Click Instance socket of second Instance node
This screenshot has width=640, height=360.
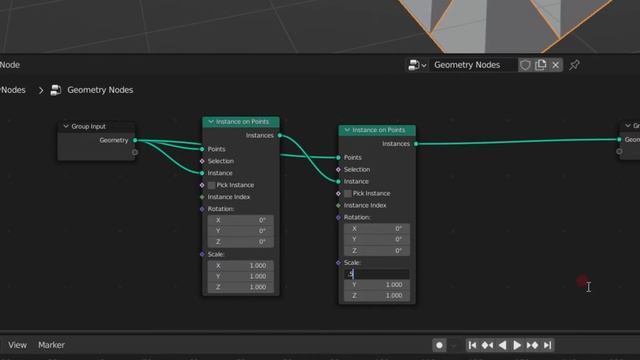tap(338, 181)
